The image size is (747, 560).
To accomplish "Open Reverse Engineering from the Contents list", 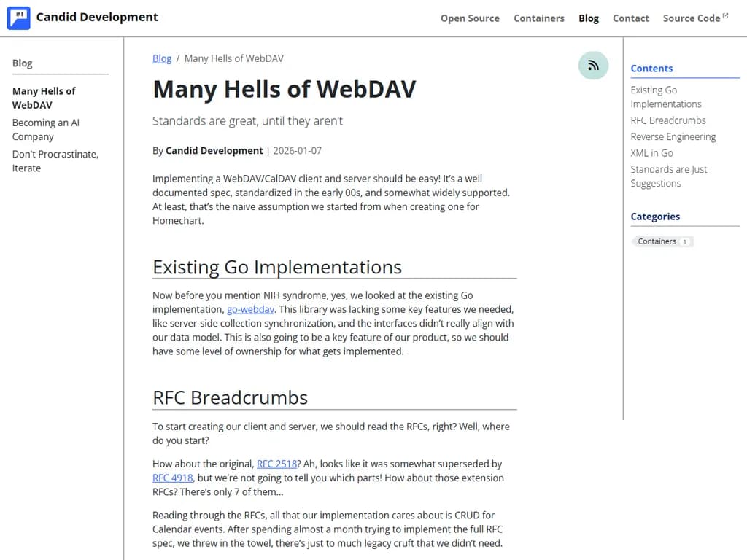I will (x=673, y=136).
